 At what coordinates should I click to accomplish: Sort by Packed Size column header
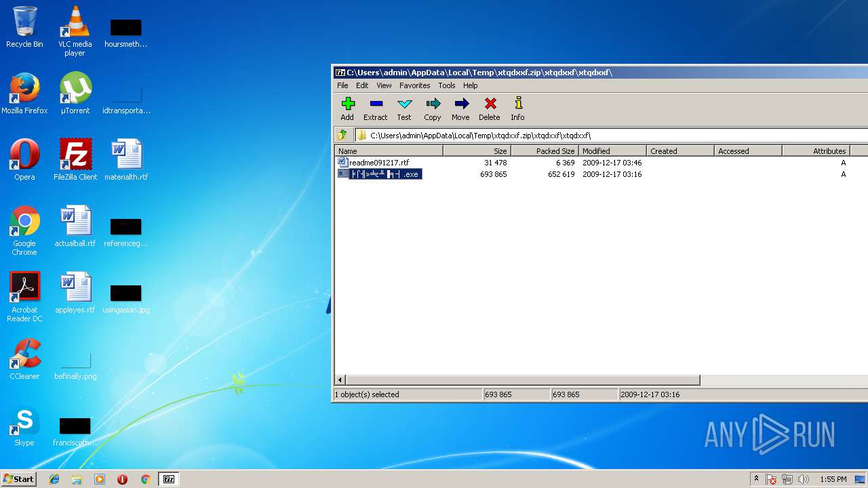(x=545, y=151)
